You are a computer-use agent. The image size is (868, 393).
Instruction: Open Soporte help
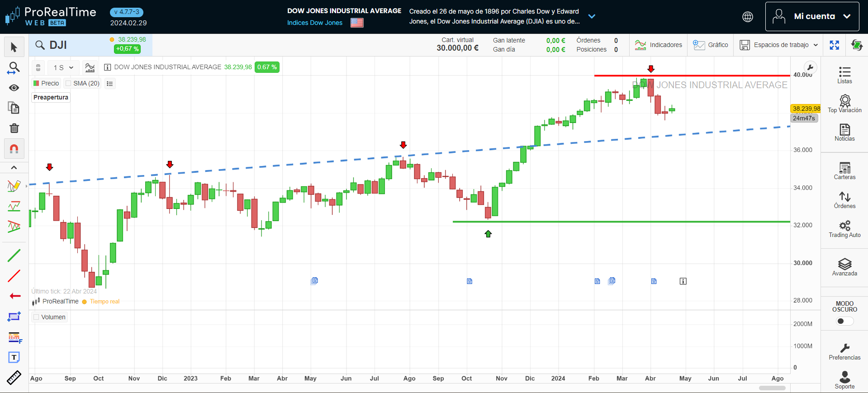click(844, 380)
